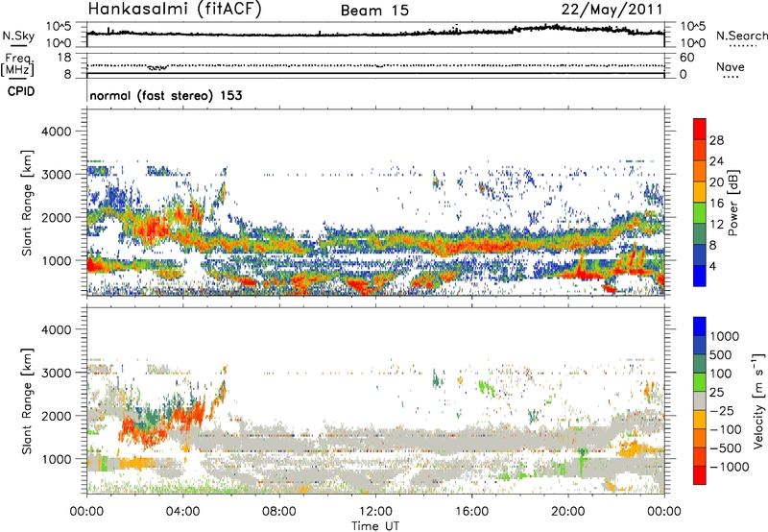This screenshot has height=532, width=768.
Task: Click the 'Hankasalmi (fitACF)' title text
Action: [175, 10]
